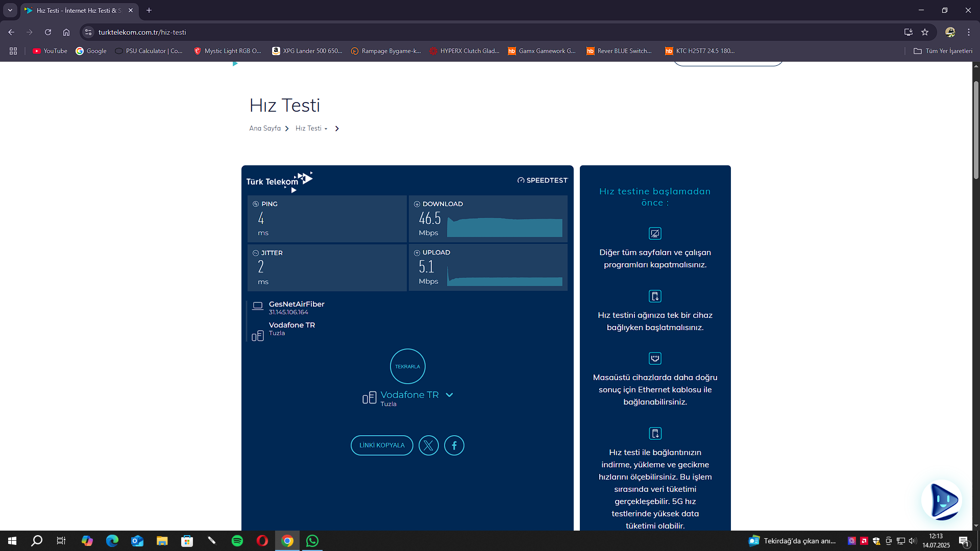The image size is (980, 551).
Task: Share result via Facebook icon
Action: pyautogui.click(x=454, y=445)
